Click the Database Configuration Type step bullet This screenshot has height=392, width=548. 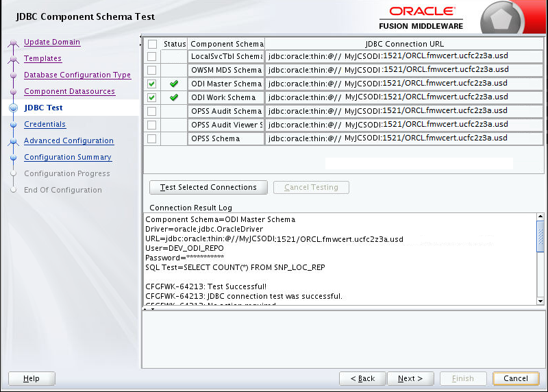[x=13, y=75]
